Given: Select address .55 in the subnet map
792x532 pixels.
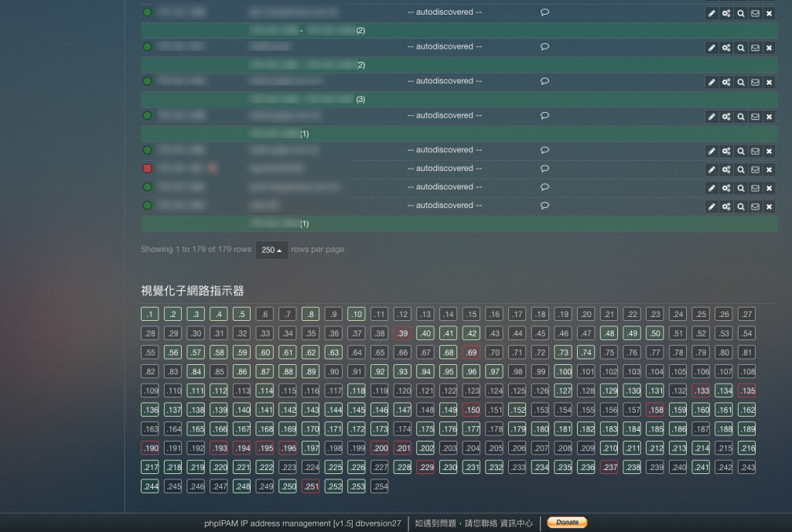Looking at the screenshot, I should [x=149, y=353].
